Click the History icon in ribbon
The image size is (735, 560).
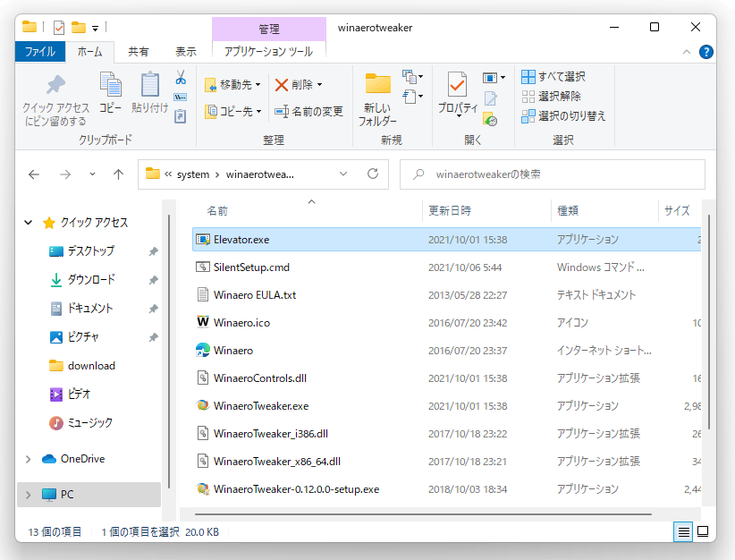click(x=490, y=119)
